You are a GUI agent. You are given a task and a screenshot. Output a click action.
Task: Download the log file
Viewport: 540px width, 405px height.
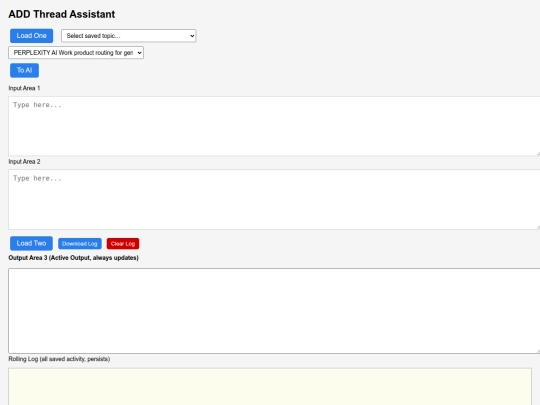[80, 243]
